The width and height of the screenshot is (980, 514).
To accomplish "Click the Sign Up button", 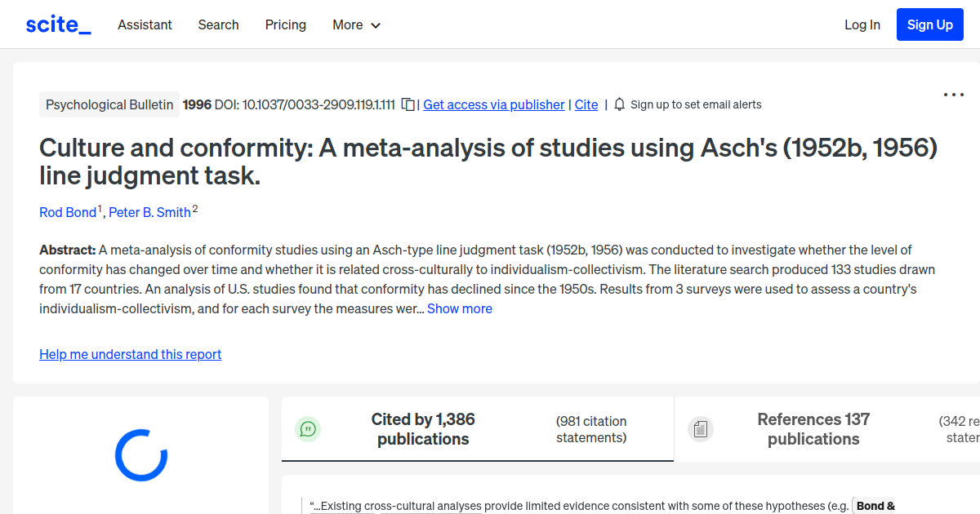I will pos(929,24).
